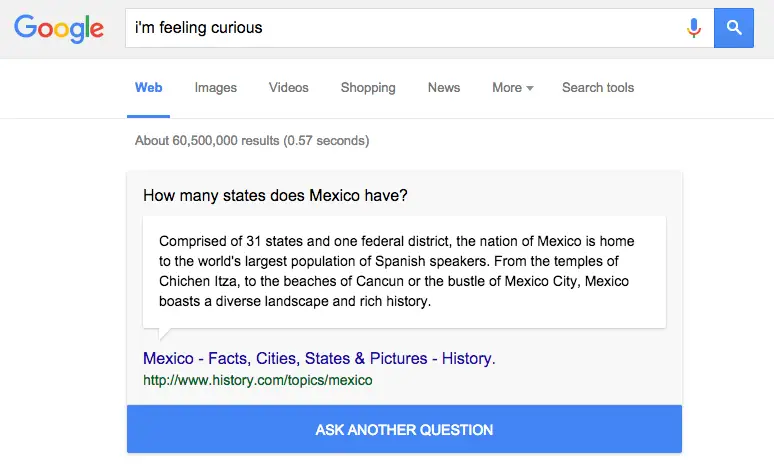Click the question heading about Mexico states
The height and width of the screenshot is (467, 774).
tap(275, 196)
